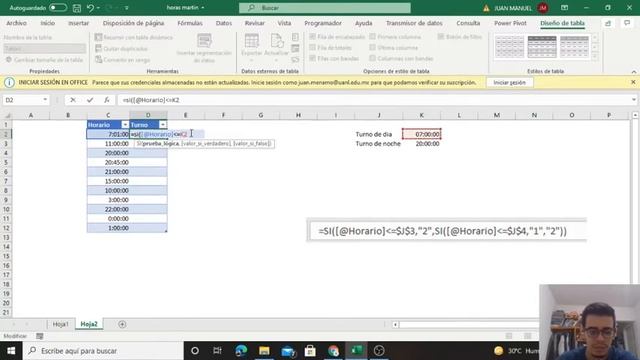Screen dimensions: 640x360
Task: Switch to Hoja1 sheet tab
Action: [60, 324]
